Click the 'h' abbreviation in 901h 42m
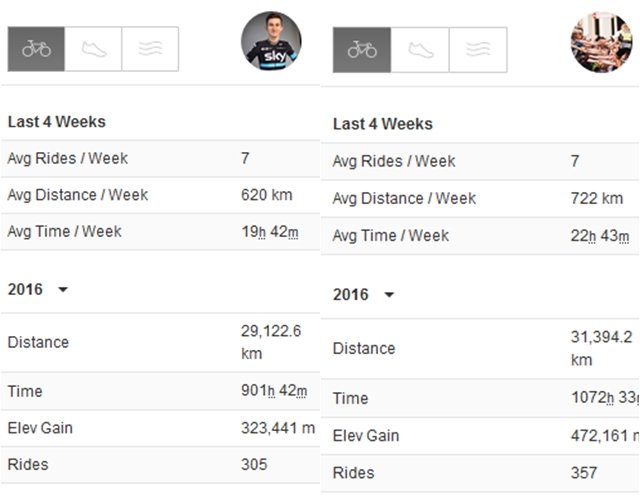This screenshot has height=500, width=640. [x=271, y=391]
